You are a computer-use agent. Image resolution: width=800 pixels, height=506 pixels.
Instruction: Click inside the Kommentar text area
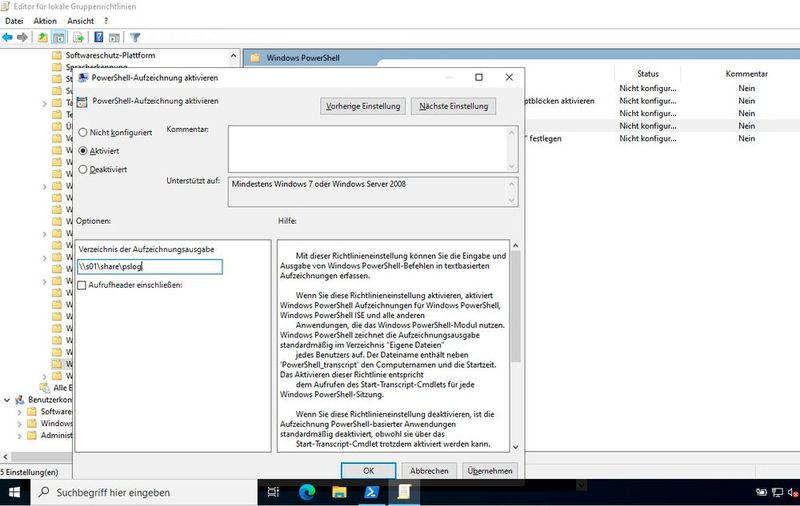coord(367,149)
